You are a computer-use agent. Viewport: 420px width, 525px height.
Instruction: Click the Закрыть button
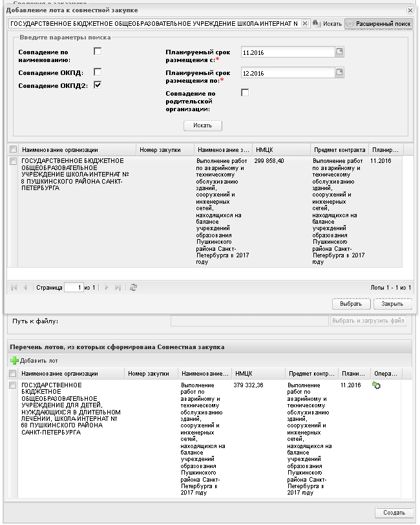(392, 304)
